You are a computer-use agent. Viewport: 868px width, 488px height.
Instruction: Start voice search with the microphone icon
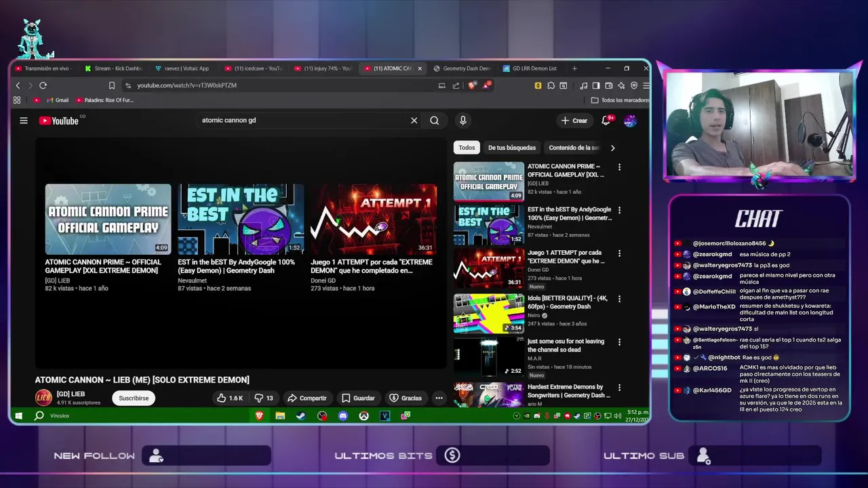tap(463, 121)
